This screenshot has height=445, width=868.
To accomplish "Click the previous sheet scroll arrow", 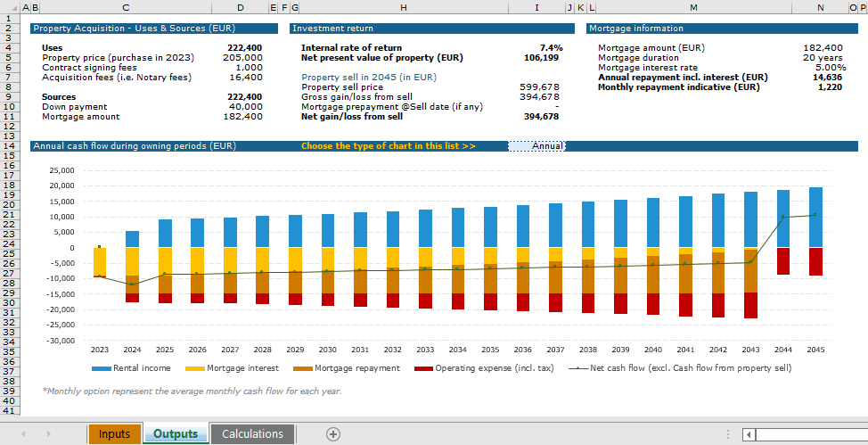I will pos(23,434).
